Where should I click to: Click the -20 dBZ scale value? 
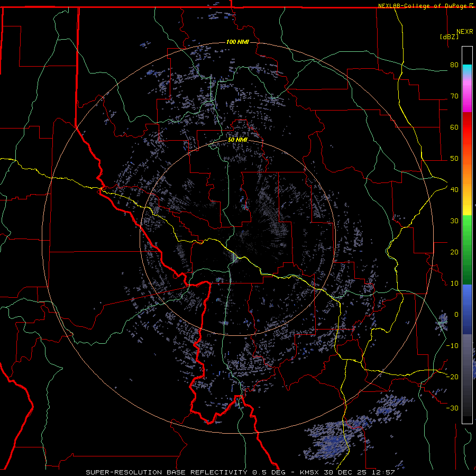tap(452, 377)
